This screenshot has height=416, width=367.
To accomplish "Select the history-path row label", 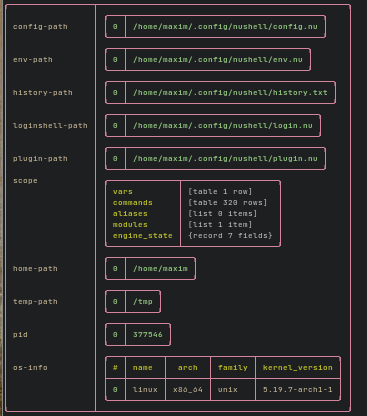I will click(43, 93).
